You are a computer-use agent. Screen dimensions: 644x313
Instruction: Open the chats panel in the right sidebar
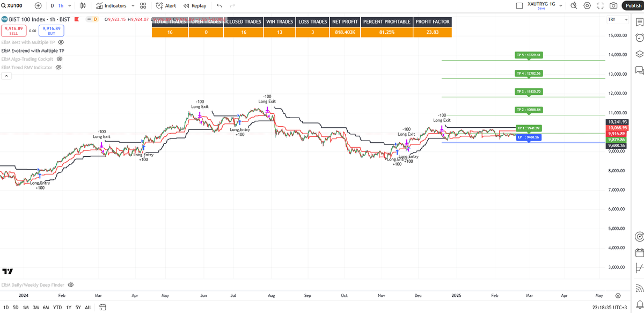[639, 70]
